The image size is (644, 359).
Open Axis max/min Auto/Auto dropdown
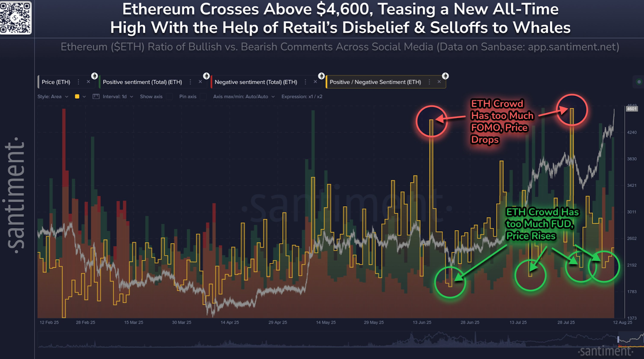[244, 97]
